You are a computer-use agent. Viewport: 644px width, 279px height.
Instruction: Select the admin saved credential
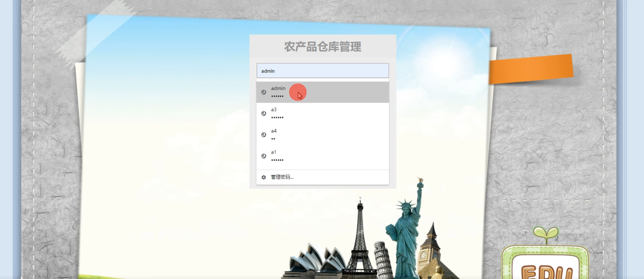click(323, 92)
